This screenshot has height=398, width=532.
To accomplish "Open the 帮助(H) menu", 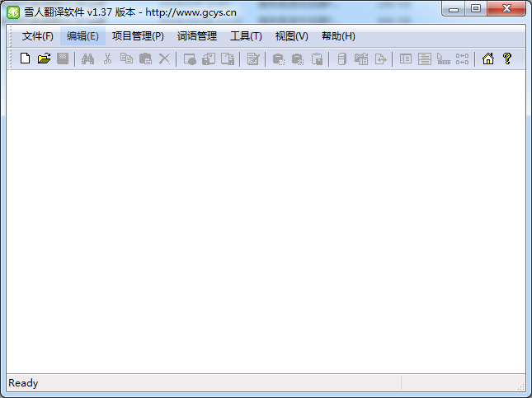I will pos(338,36).
